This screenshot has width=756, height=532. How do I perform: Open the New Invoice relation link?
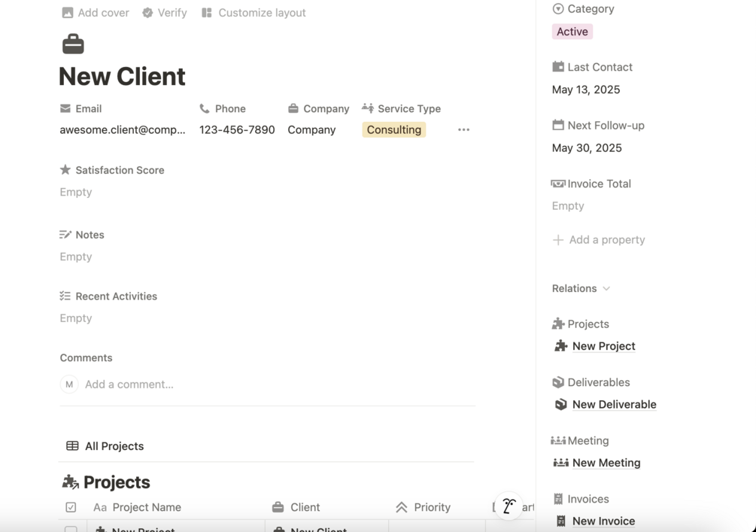pos(603,521)
